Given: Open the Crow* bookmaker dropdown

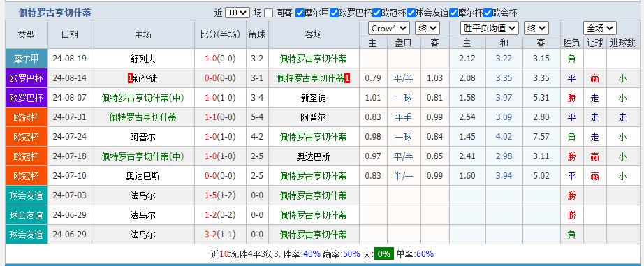Looking at the screenshot, I should (x=389, y=29).
